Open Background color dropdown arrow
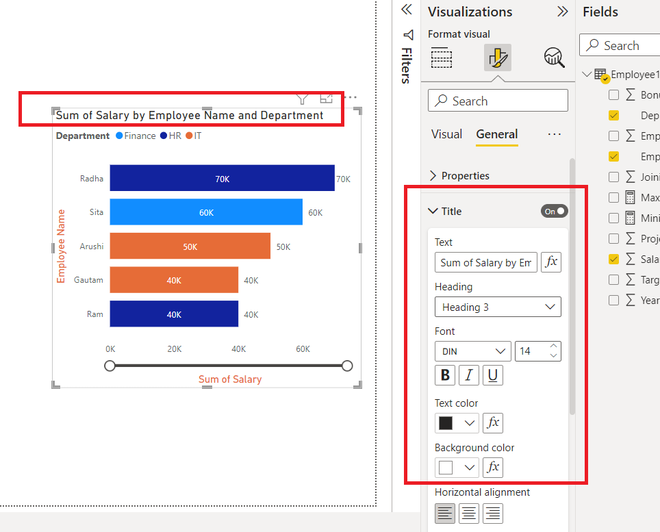 tap(470, 468)
